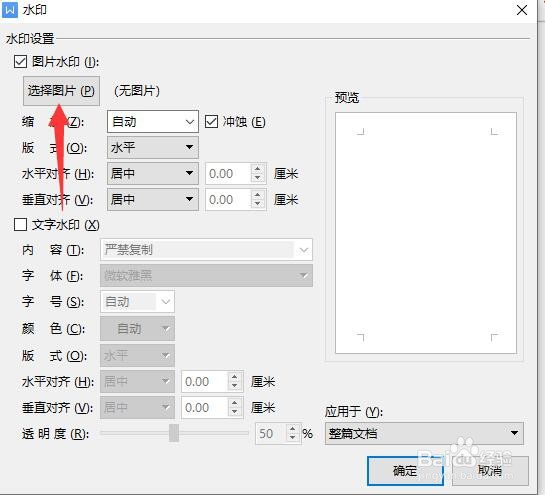The height and width of the screenshot is (495, 545).
Task: Click picture 垂直对齐 offset value field
Action: pos(228,200)
